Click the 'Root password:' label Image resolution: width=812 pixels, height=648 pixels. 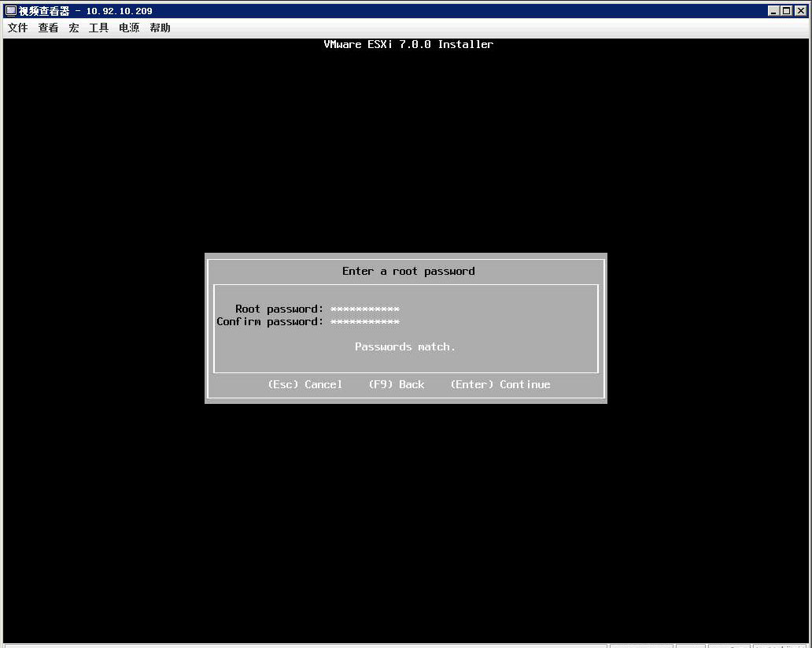(279, 309)
